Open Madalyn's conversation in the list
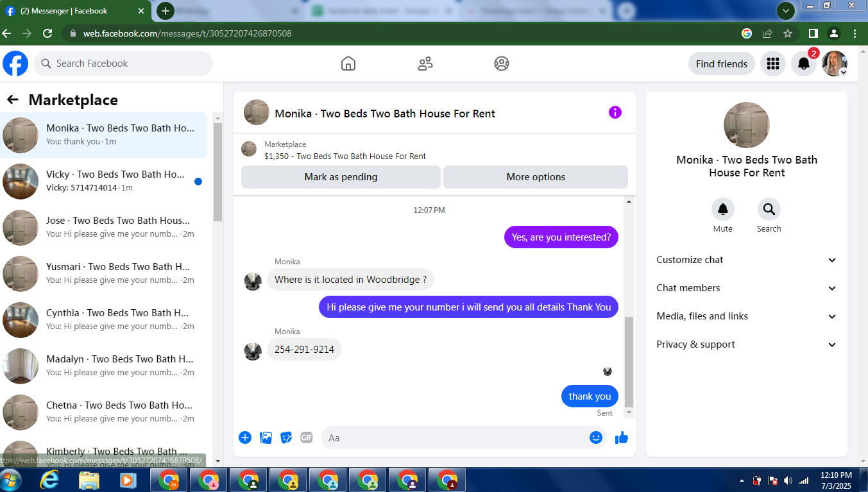The height and width of the screenshot is (492, 868). (x=104, y=366)
